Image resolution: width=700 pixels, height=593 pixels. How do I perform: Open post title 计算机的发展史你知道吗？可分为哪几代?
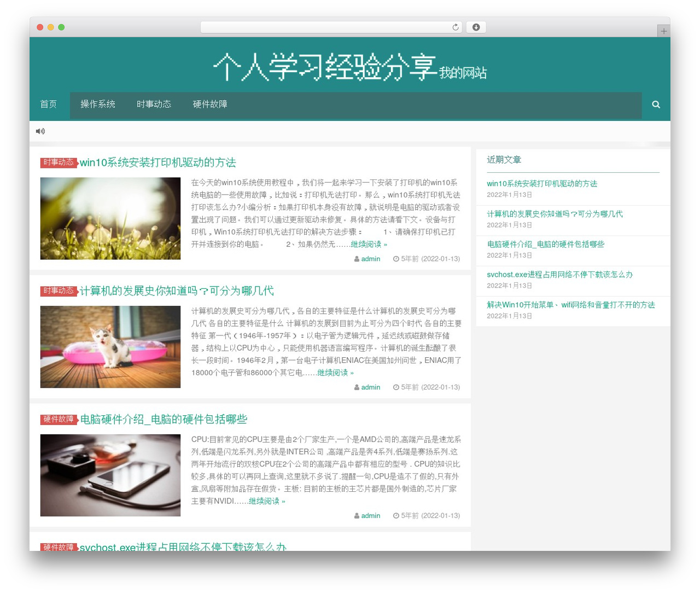pos(177,291)
